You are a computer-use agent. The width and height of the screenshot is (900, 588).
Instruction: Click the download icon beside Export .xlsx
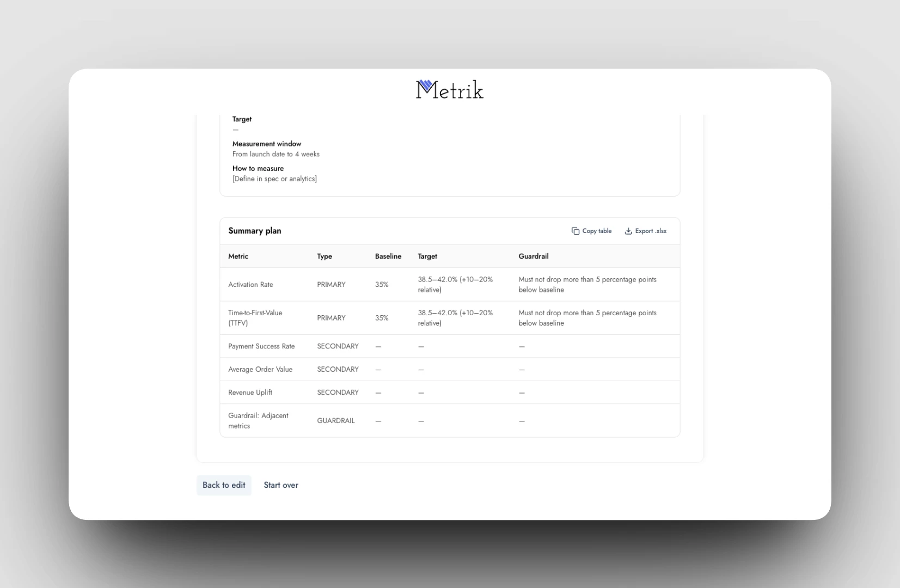coord(628,231)
